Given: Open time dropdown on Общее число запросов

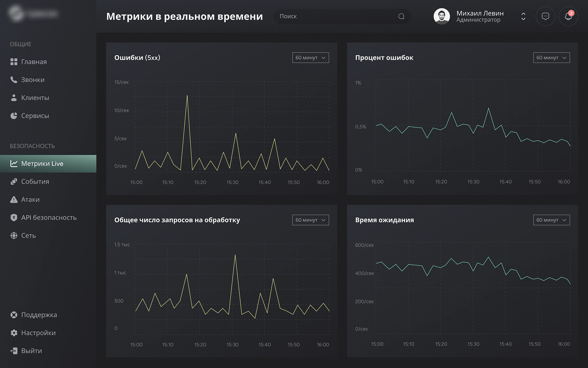Looking at the screenshot, I should pos(310,220).
